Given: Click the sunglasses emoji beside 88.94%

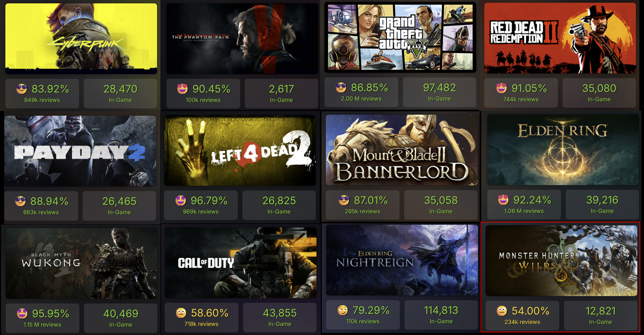Looking at the screenshot, I should pos(20,201).
